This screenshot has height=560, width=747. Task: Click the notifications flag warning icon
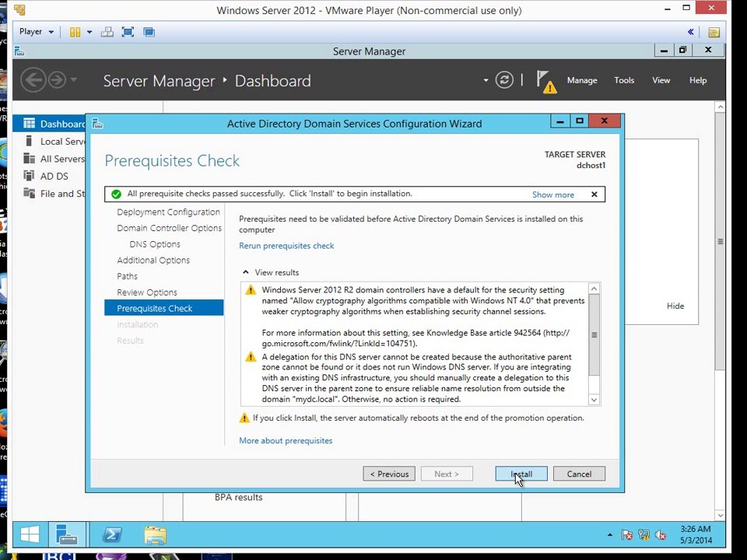click(x=546, y=82)
